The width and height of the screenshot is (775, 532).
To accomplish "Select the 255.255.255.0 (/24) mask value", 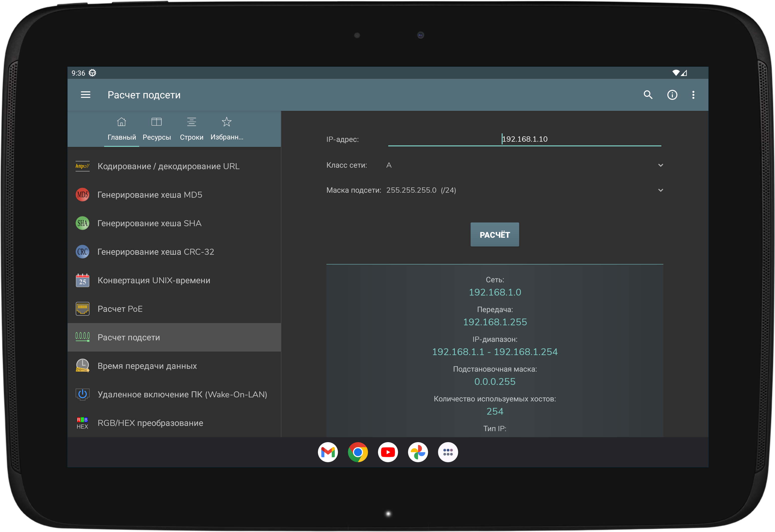I will pos(421,190).
